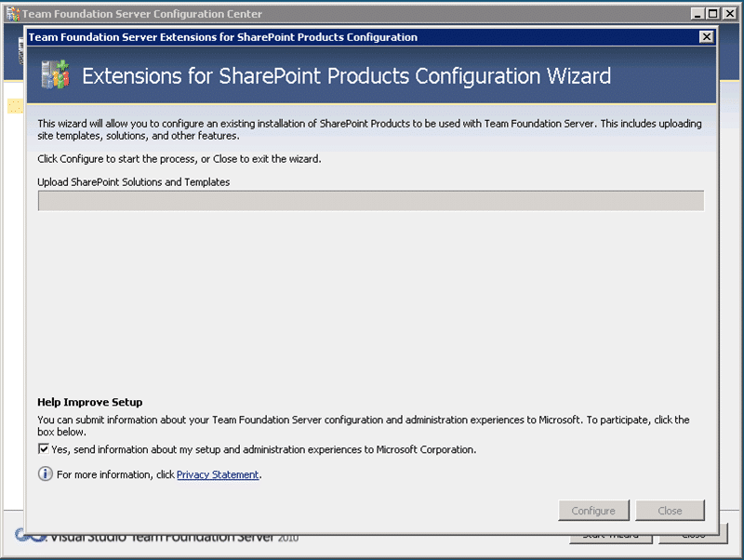Click the wizard server icon in the header

[x=55, y=74]
